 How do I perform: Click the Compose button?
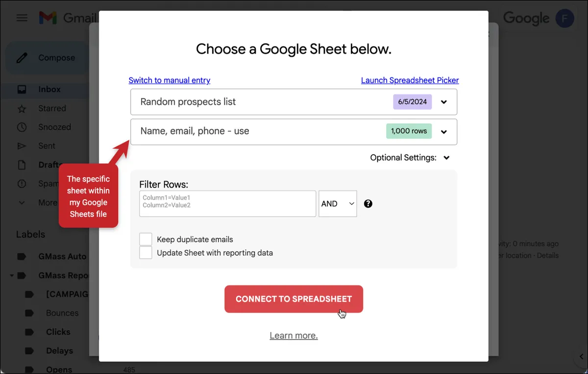tap(48, 58)
